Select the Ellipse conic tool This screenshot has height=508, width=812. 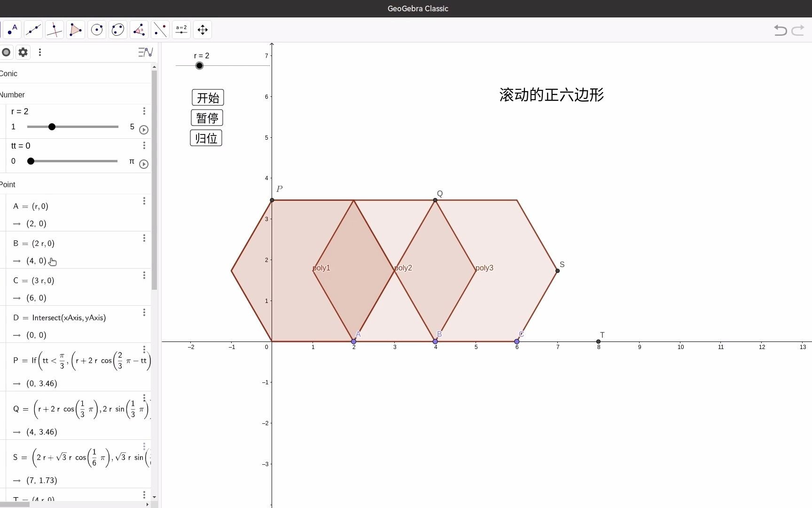(118, 30)
